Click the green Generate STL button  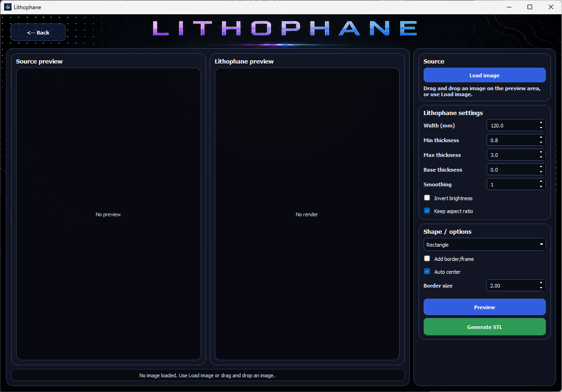pyautogui.click(x=484, y=327)
